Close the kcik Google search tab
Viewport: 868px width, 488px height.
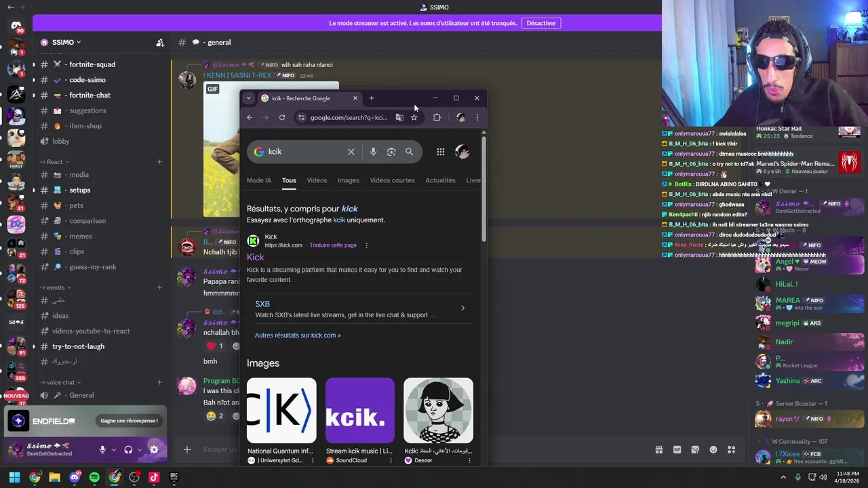coord(355,98)
